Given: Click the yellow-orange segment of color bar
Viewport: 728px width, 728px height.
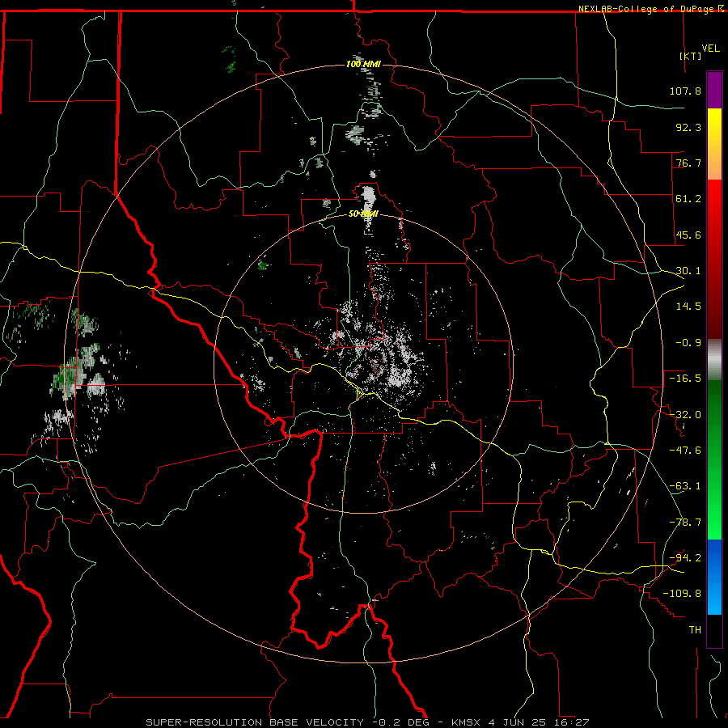Looking at the screenshot, I should pos(714,144).
